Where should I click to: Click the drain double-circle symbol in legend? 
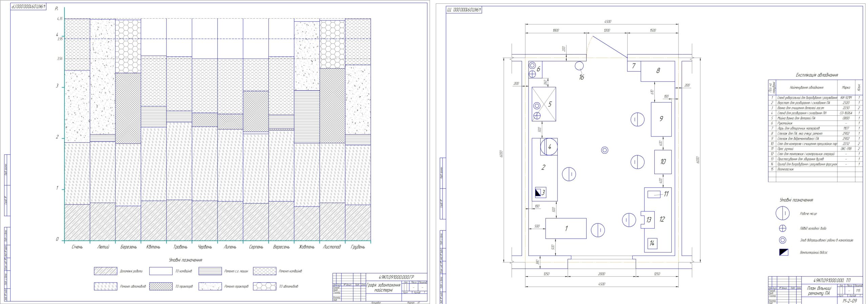783,240
